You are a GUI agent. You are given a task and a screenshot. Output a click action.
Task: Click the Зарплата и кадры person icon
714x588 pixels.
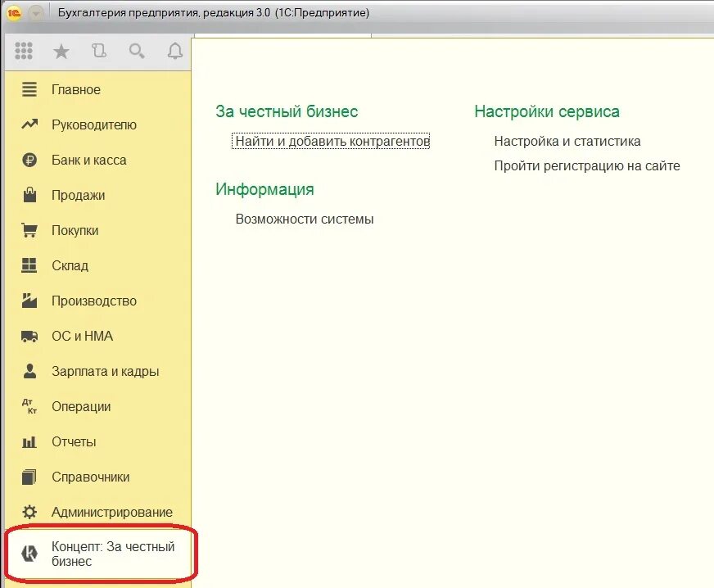click(29, 371)
